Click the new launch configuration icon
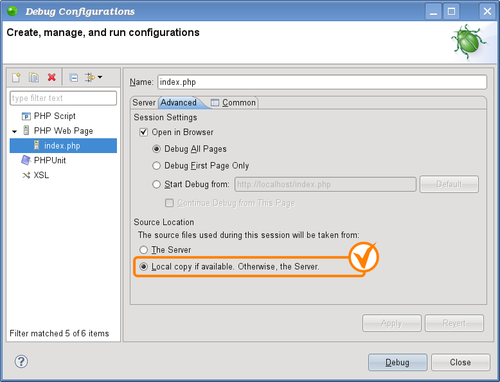 [16, 77]
